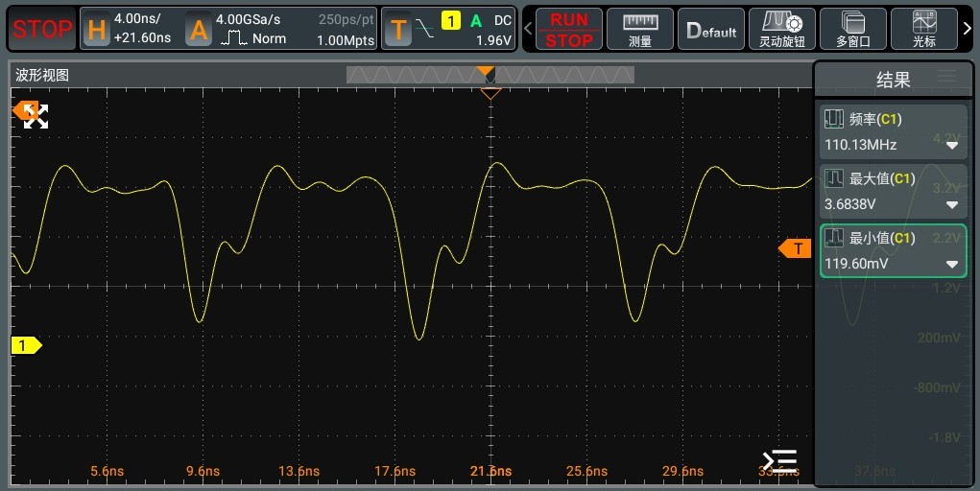Select channel 1 ground level marker
Viewport: 980px width, 491px height.
[26, 345]
